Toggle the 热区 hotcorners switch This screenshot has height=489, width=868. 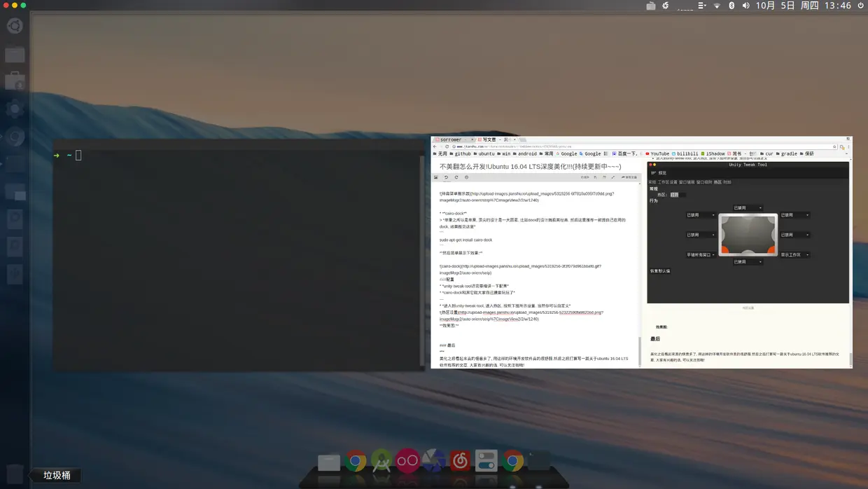pyautogui.click(x=678, y=195)
